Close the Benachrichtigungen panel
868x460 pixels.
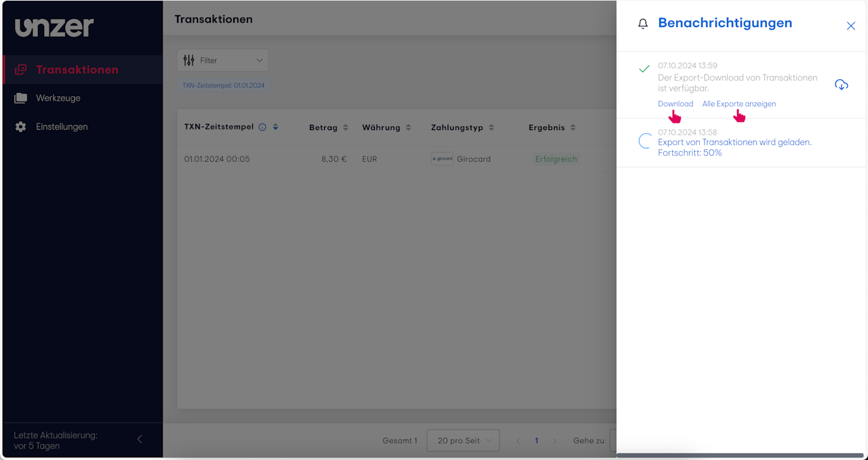coord(851,26)
